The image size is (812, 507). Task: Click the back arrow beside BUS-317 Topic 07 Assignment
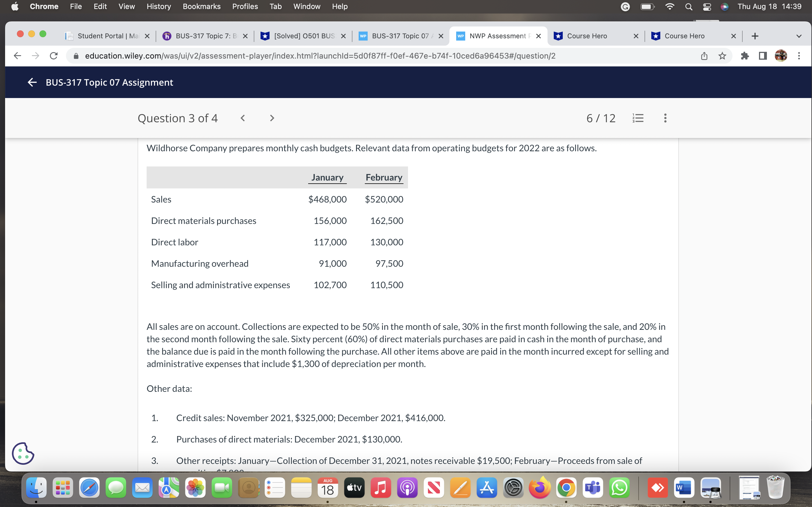pos(32,82)
